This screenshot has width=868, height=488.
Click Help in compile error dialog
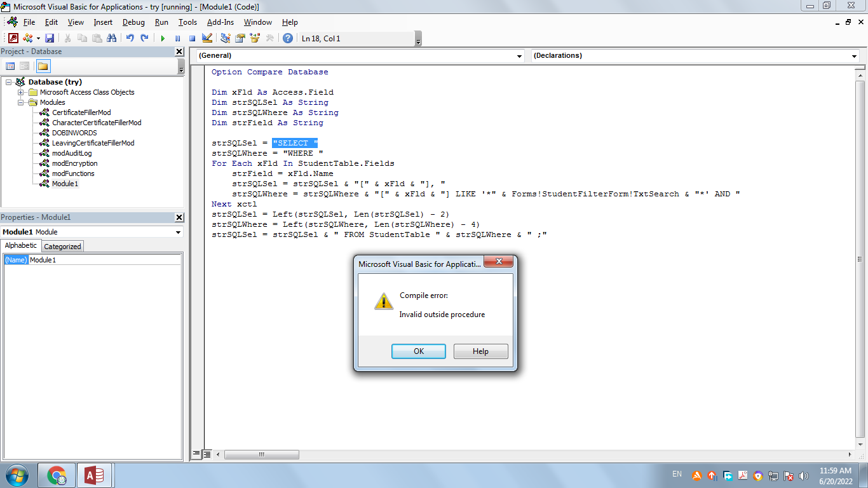click(x=480, y=351)
